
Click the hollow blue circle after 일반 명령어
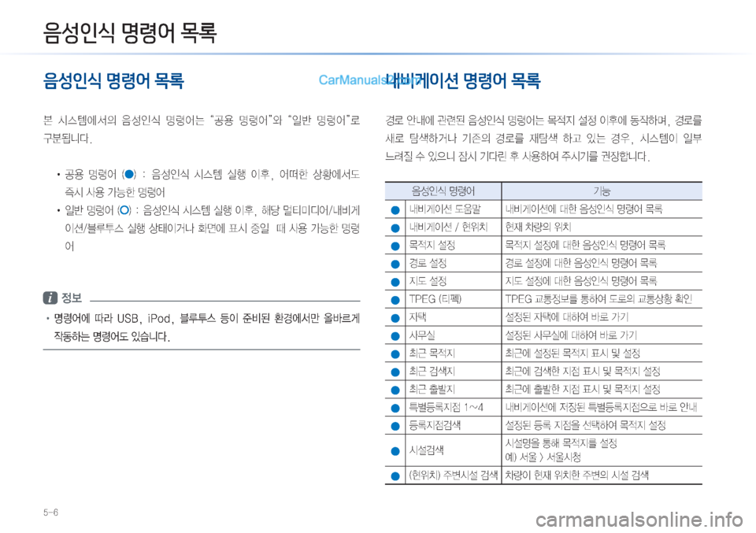point(124,210)
